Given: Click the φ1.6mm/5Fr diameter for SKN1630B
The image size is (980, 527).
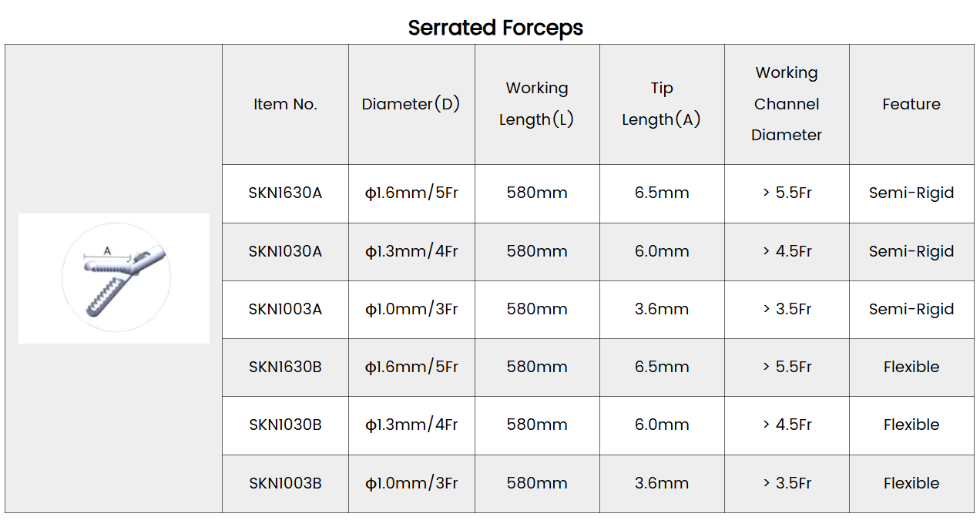Looking at the screenshot, I should (x=411, y=367).
